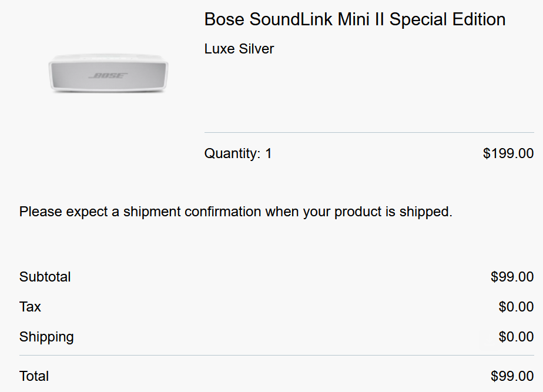This screenshot has width=543, height=392.
Task: Click the divider line above Total
Action: click(277, 356)
